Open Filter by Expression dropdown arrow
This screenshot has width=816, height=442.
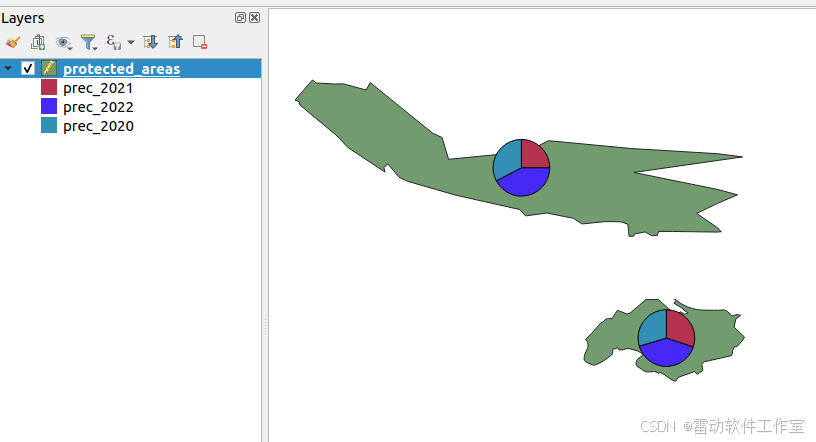tap(131, 43)
